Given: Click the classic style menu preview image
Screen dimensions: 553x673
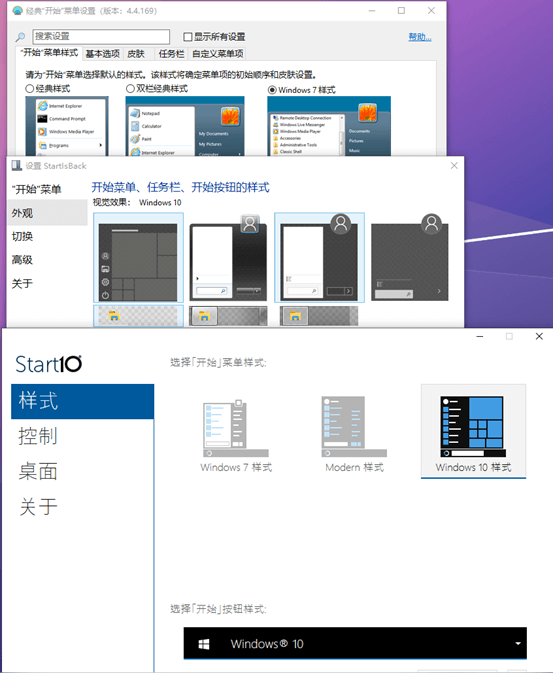Looking at the screenshot, I should (x=67, y=126).
